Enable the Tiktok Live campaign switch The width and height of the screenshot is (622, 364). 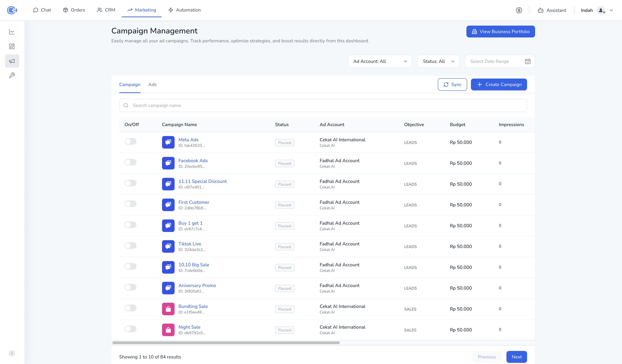(130, 246)
